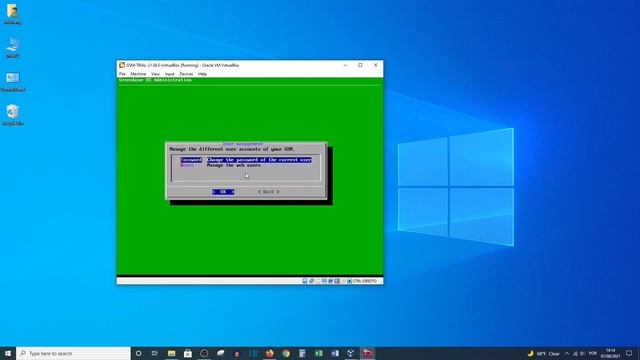Click the weather widget on taskbar
The width and height of the screenshot is (640, 360).
click(544, 353)
